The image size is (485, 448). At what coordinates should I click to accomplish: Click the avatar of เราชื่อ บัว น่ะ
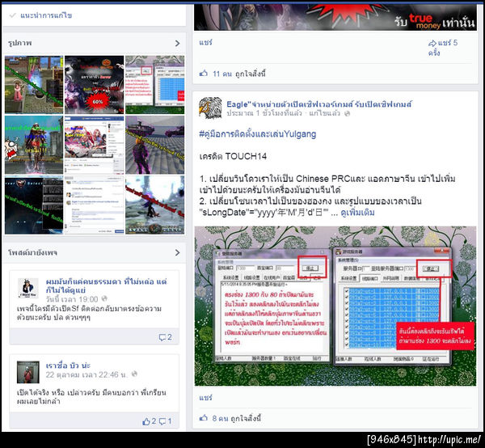pos(27,372)
